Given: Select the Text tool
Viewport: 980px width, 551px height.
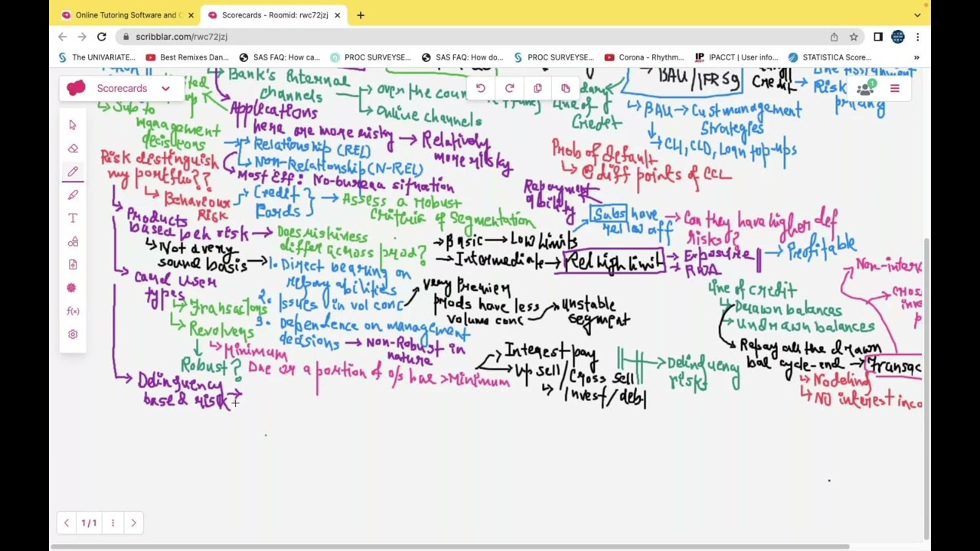Looking at the screenshot, I should pyautogui.click(x=73, y=218).
